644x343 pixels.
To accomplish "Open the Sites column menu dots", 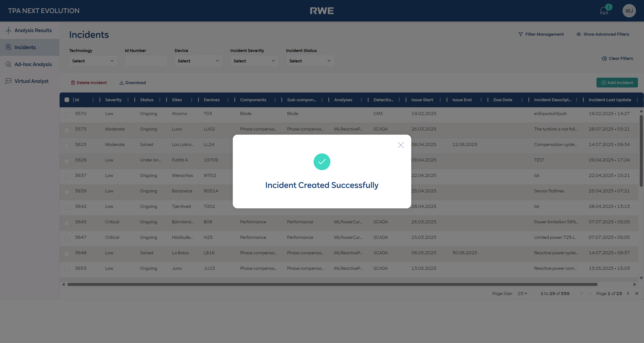I will click(x=192, y=100).
